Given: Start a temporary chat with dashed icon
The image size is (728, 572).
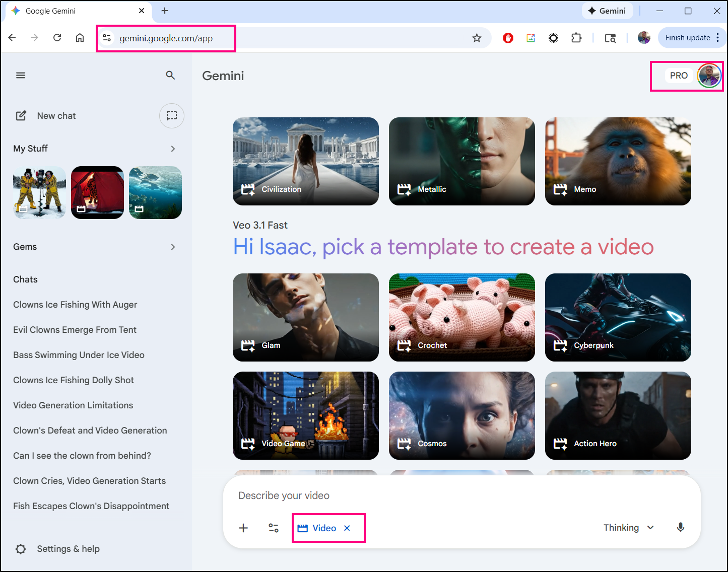Looking at the screenshot, I should 172,116.
